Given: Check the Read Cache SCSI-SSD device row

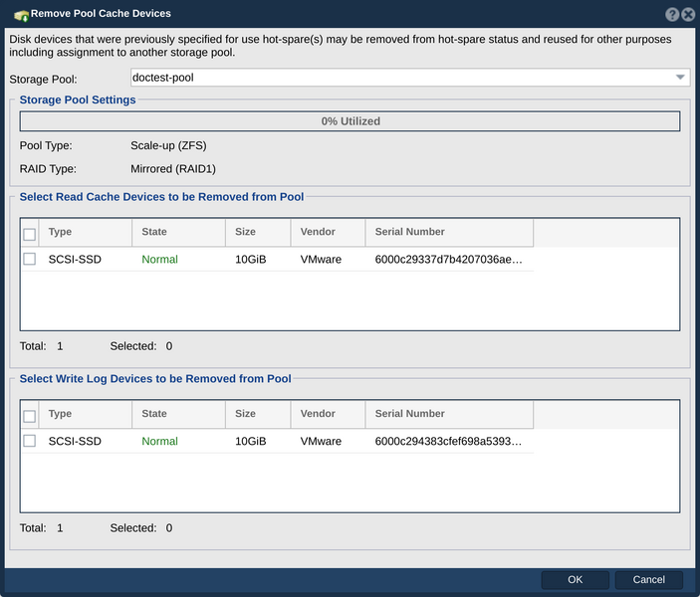Looking at the screenshot, I should [x=30, y=259].
